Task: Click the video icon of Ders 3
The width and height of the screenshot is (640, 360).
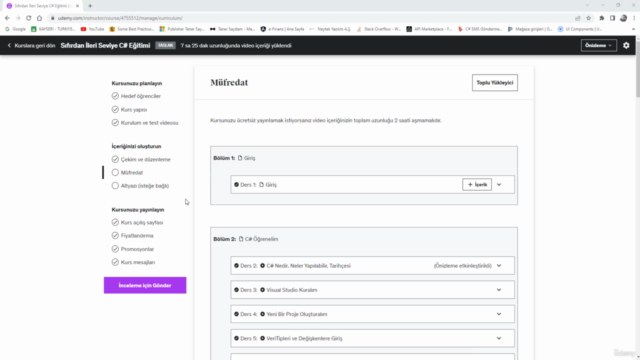Action: click(262, 290)
